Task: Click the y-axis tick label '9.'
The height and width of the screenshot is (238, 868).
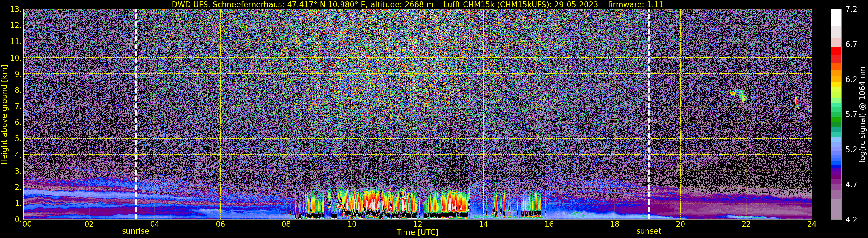Action: [x=18, y=74]
